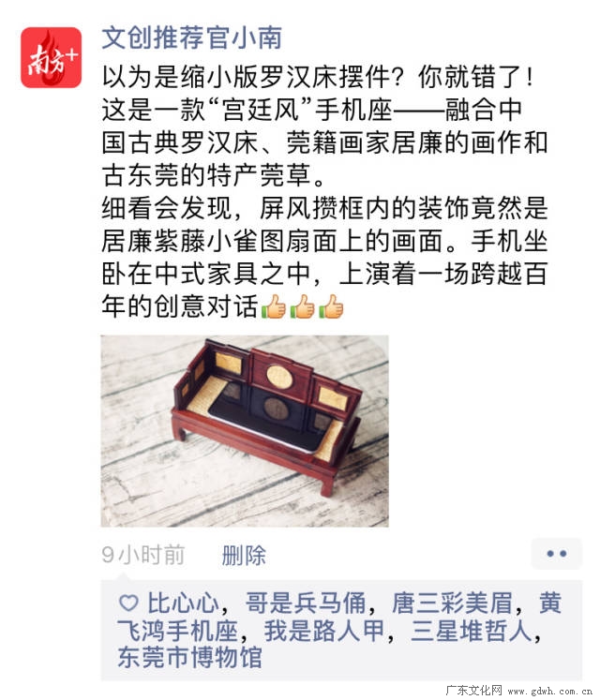Open liker 三星堆哲人's profile
This screenshot has width=600, height=700.
click(x=471, y=631)
